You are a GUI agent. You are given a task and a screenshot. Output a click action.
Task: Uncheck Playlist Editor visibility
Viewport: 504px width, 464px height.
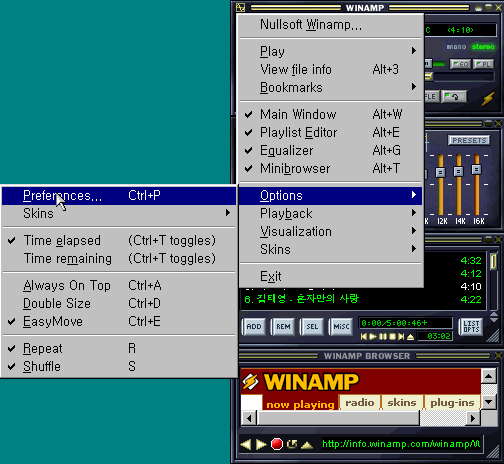tap(331, 132)
